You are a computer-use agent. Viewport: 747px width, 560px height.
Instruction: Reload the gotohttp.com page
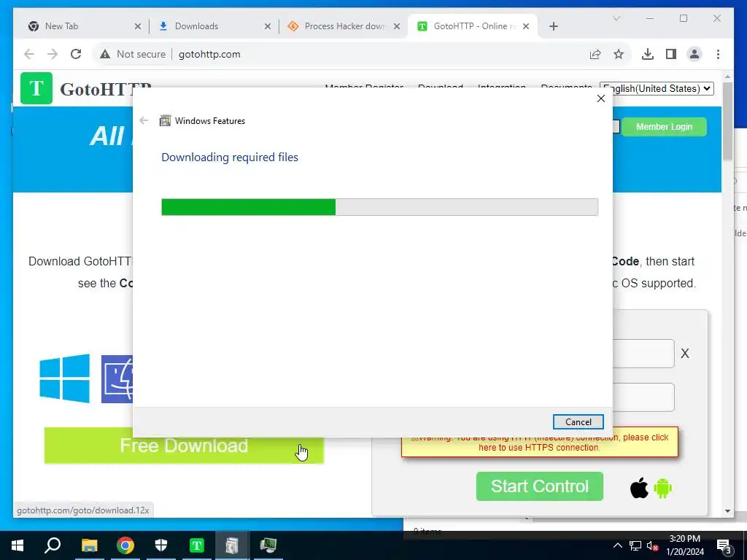tap(76, 54)
